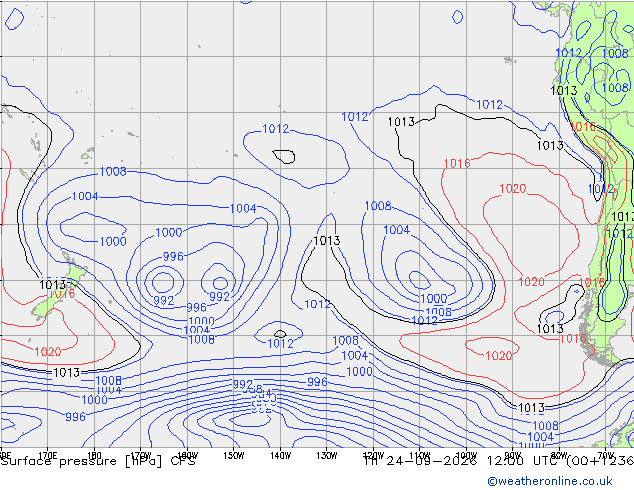Click the 992 label under the western low
This screenshot has width=634, height=490.
[164, 300]
